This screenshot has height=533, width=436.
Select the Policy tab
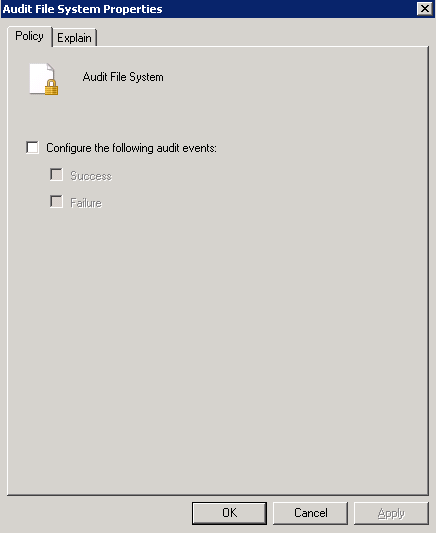(x=30, y=36)
